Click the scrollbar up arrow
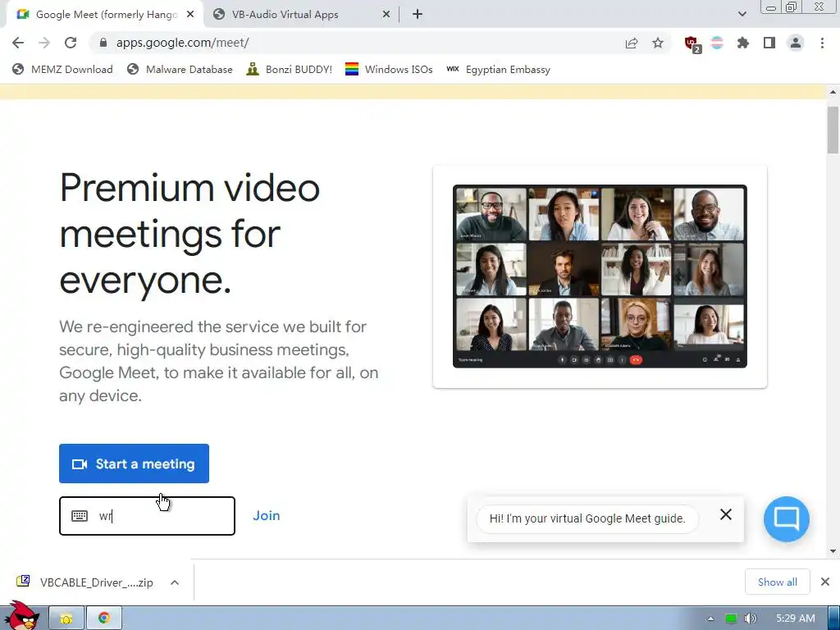Viewport: 840px width, 630px height. (x=833, y=92)
